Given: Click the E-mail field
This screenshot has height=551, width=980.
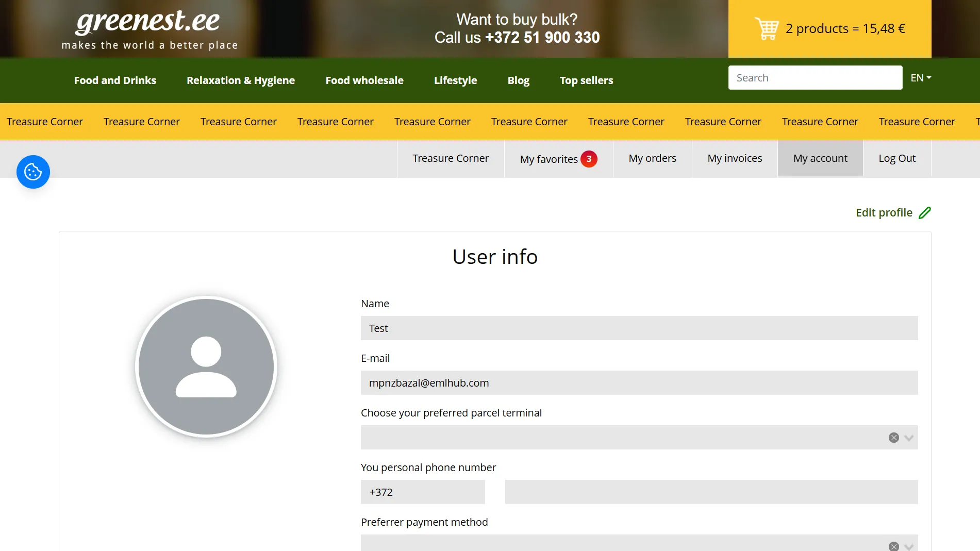Looking at the screenshot, I should pyautogui.click(x=639, y=383).
